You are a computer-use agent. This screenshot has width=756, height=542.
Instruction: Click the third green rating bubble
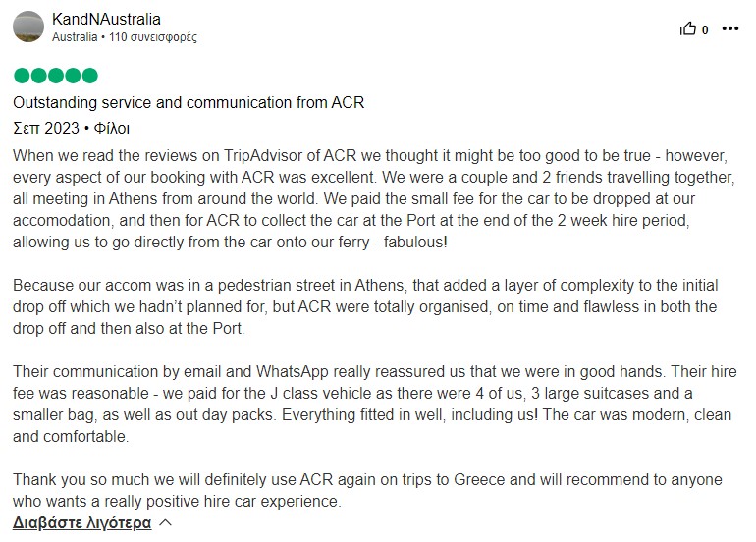[x=56, y=76]
